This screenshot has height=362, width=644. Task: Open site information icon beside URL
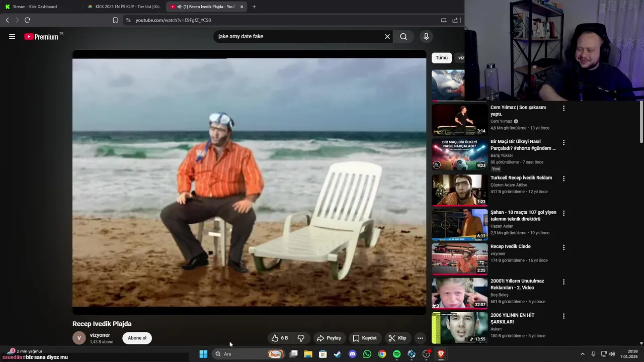[x=128, y=20]
